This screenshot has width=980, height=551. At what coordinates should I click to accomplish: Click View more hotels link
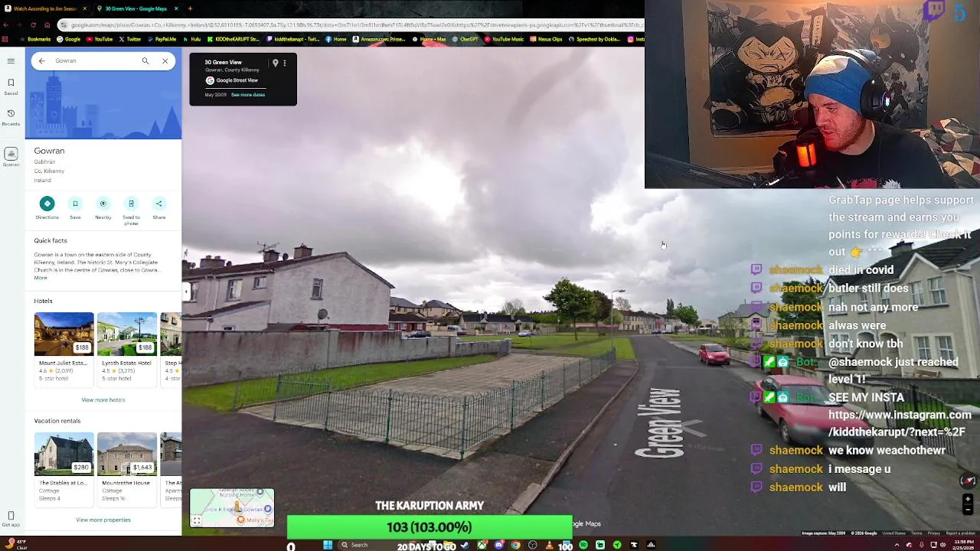pos(103,399)
